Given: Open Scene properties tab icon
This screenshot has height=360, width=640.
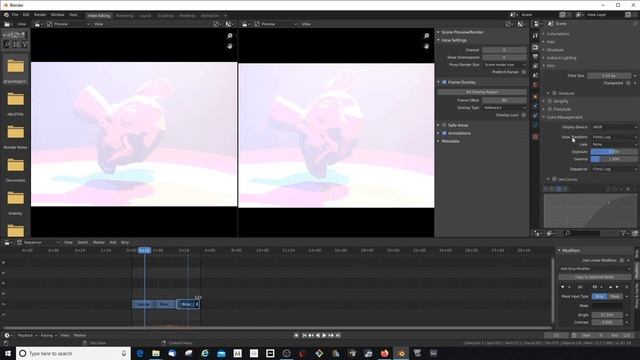Looking at the screenshot, I should click(x=536, y=76).
